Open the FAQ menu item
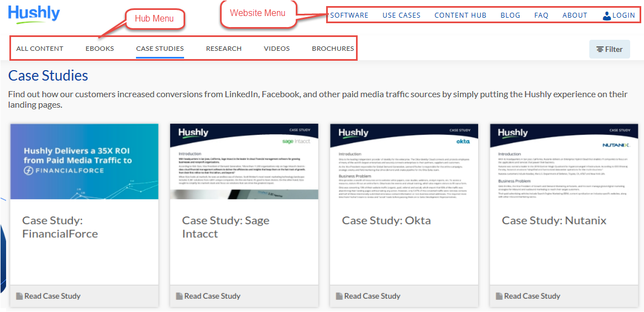644x312 pixels. pos(541,15)
